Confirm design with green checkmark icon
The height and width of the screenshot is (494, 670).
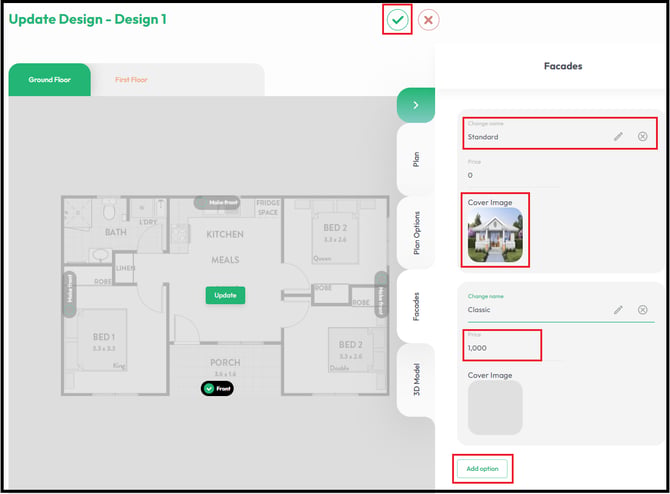pos(397,20)
